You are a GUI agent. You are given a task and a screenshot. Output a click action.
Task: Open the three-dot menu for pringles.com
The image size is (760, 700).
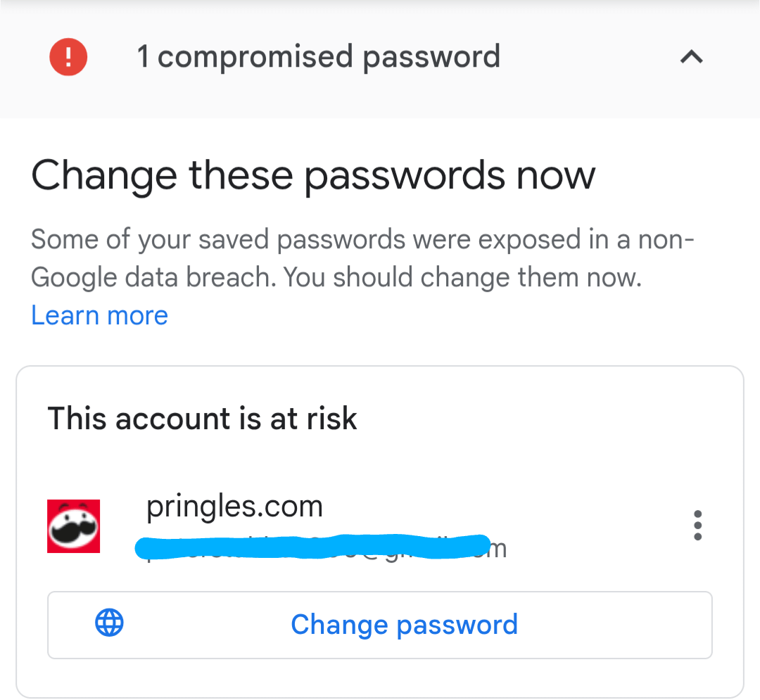697,526
